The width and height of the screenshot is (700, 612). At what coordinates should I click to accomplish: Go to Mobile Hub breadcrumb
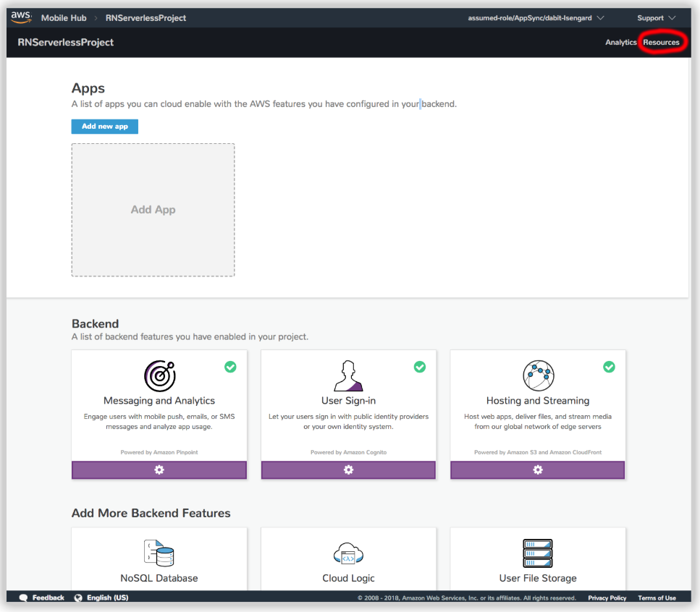coord(64,18)
